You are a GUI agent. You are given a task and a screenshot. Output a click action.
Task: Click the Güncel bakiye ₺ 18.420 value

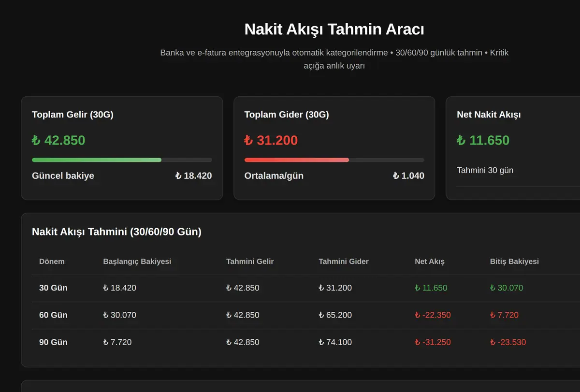pyautogui.click(x=193, y=175)
